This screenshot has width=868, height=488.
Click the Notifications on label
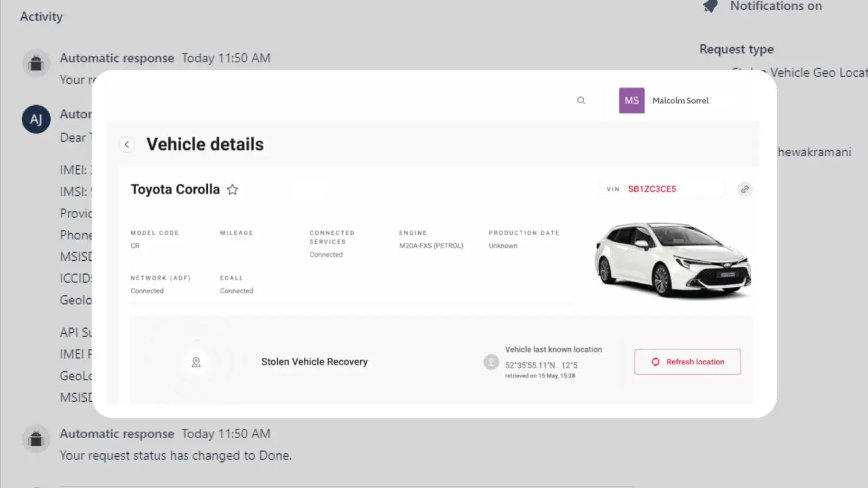point(776,6)
